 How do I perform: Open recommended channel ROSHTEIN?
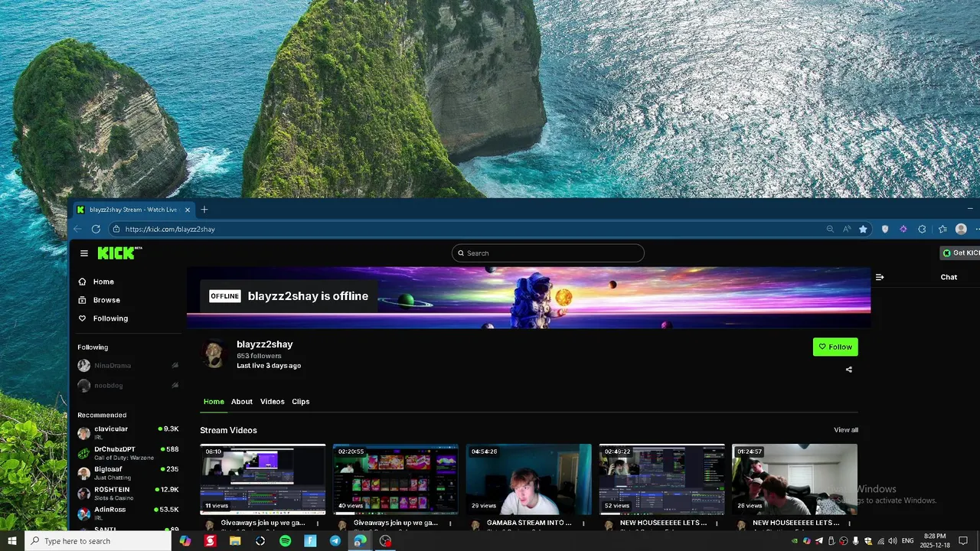pos(128,493)
